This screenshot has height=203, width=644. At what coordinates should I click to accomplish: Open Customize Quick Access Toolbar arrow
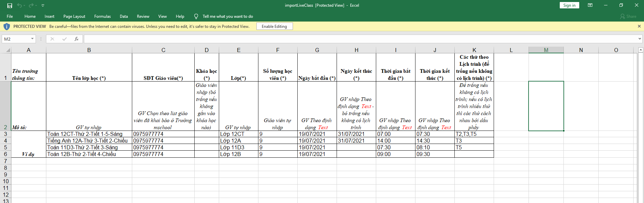(x=43, y=5)
